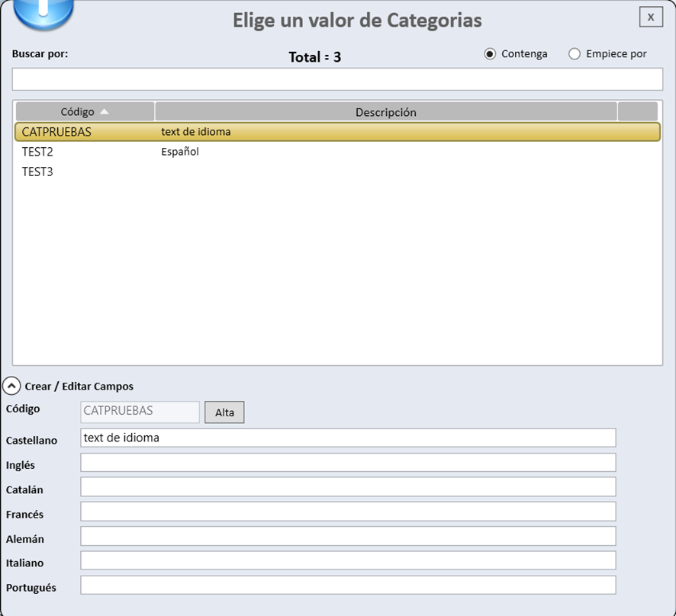Click the Catalán input field
Image resolution: width=676 pixels, height=616 pixels.
coord(347,487)
